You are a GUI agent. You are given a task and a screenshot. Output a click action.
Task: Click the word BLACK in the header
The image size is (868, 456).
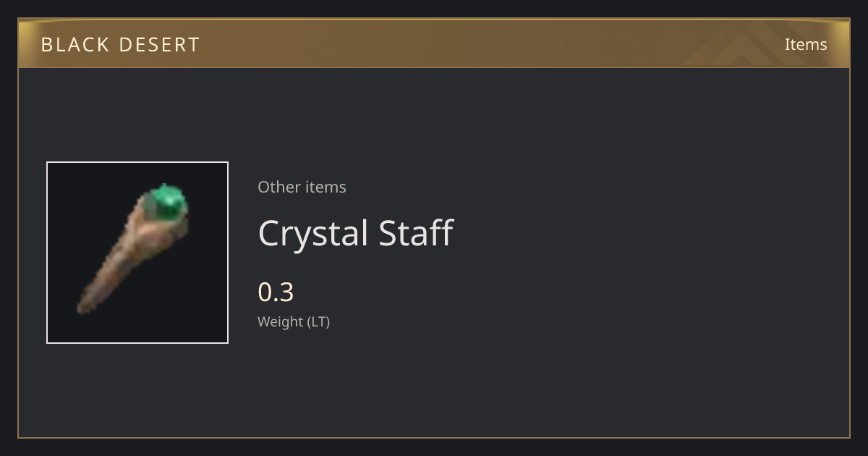click(75, 45)
